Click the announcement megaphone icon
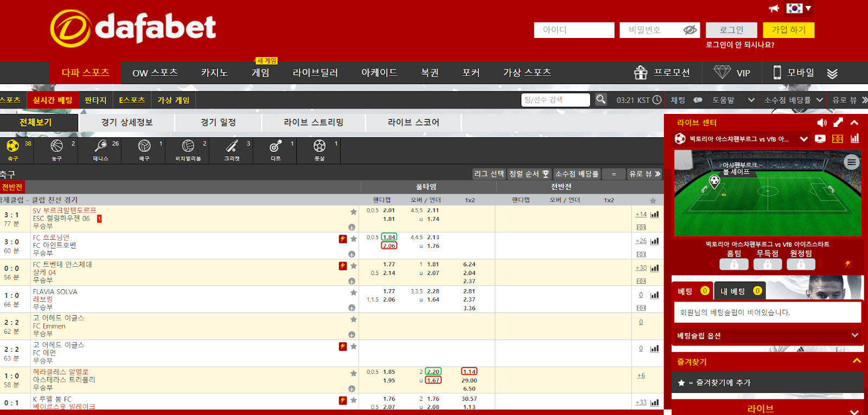 pyautogui.click(x=774, y=8)
